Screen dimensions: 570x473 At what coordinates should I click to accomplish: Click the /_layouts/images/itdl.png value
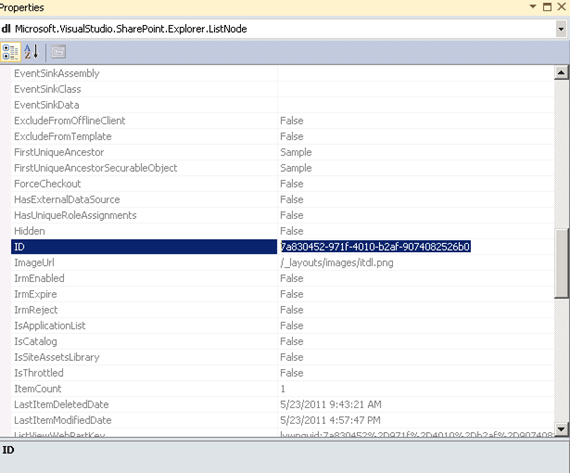click(x=337, y=262)
